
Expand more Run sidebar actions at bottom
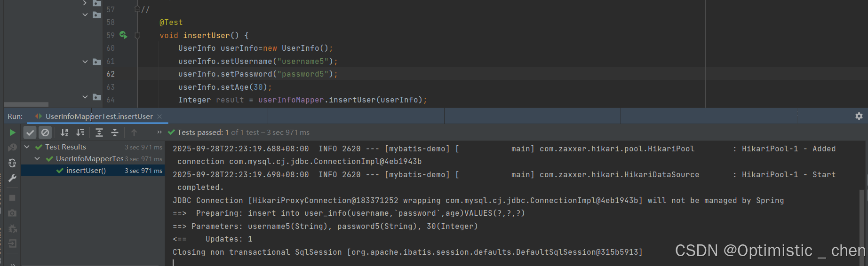12,264
